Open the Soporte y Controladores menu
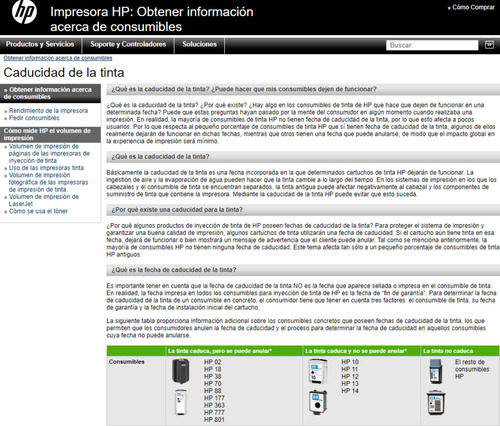 pyautogui.click(x=128, y=44)
